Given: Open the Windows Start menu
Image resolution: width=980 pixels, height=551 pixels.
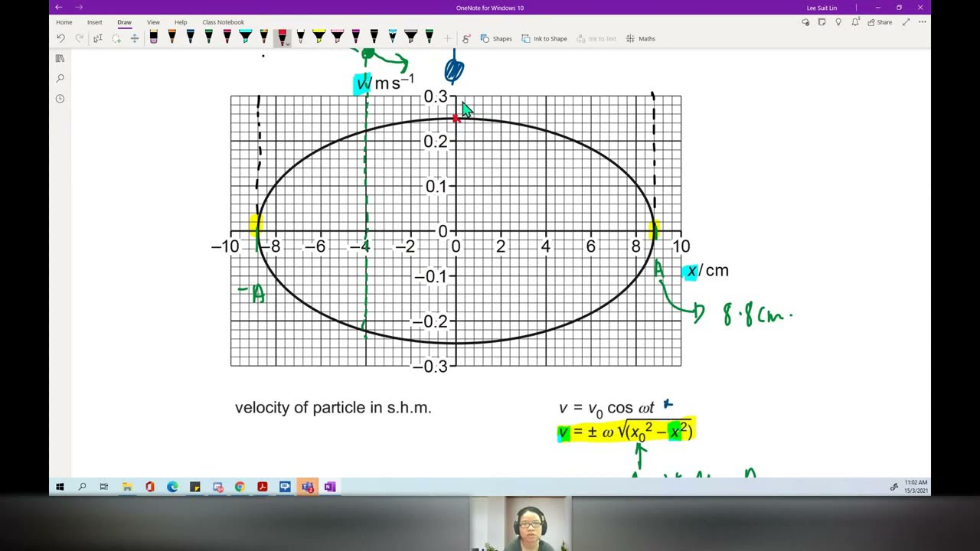Looking at the screenshot, I should tap(60, 487).
